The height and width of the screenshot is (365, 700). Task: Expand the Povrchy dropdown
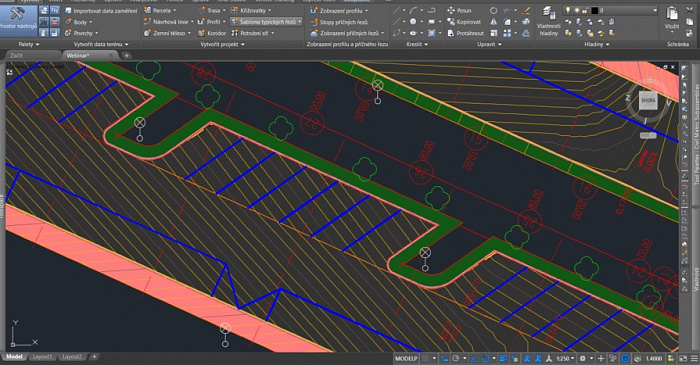click(81, 33)
